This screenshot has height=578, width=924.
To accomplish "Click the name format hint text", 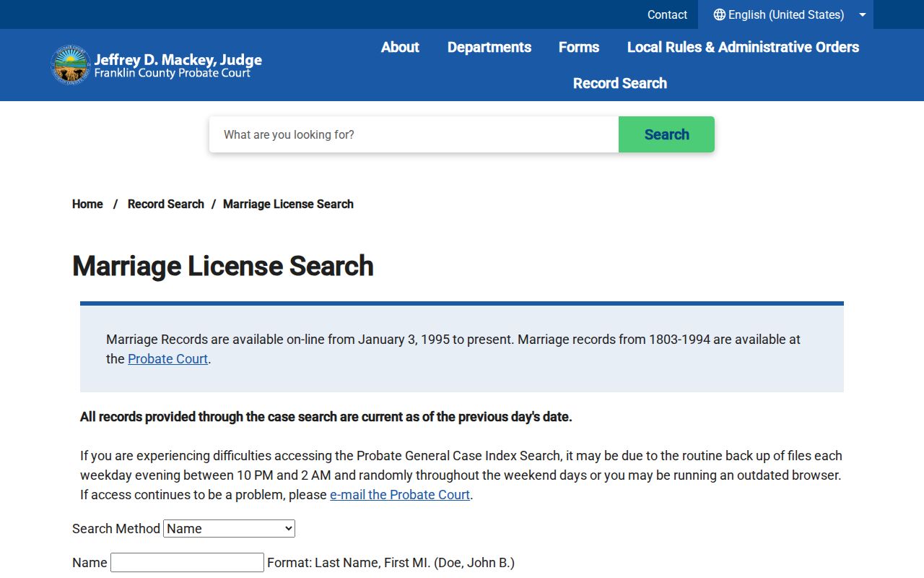I will click(x=391, y=563).
